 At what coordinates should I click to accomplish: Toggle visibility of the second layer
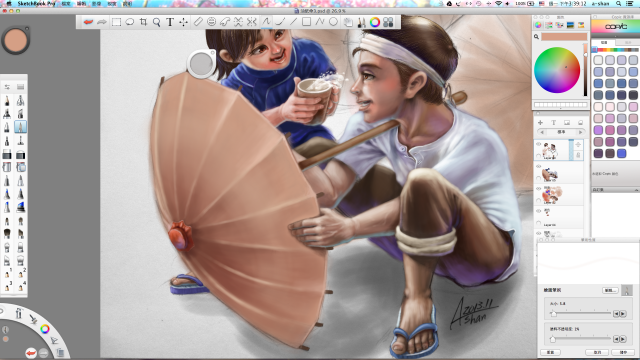point(538,167)
